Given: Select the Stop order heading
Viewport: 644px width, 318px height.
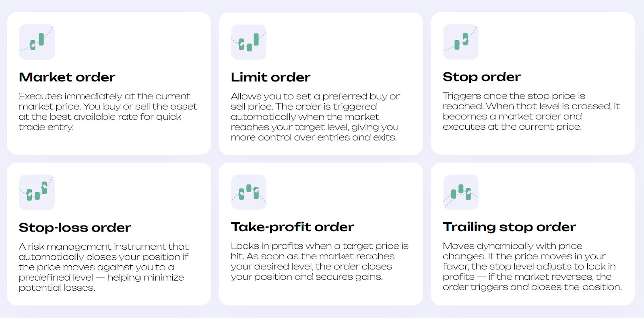Looking at the screenshot, I should click(482, 77).
